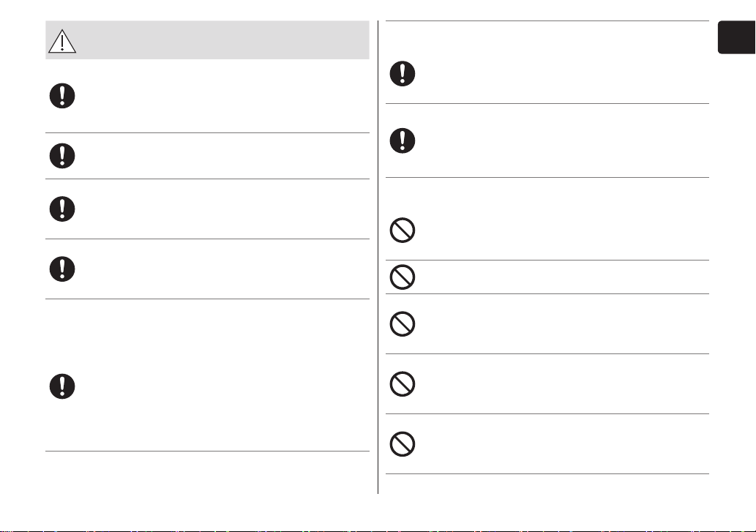Click the fourth exclamation icon in left column
The height and width of the screenshot is (532, 756).
[62, 269]
